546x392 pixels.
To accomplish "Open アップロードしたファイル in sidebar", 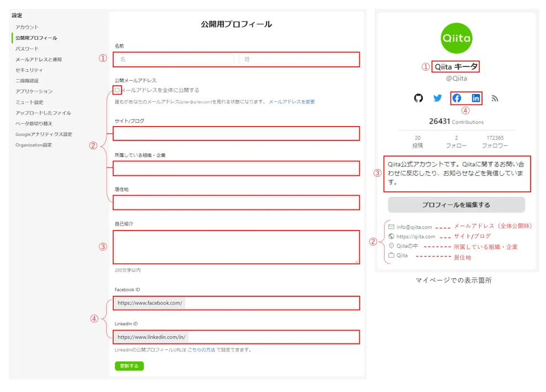I will [43, 113].
